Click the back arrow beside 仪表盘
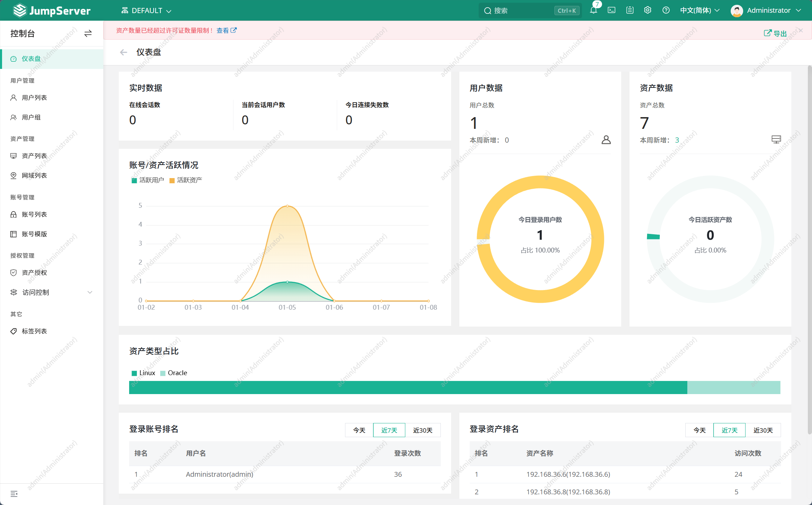This screenshot has height=505, width=812. 124,52
